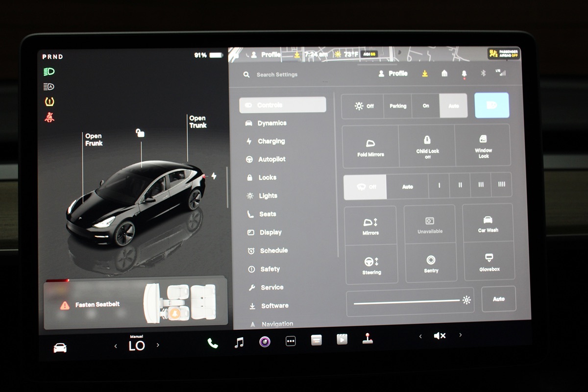Tap the car controls icon in bottom bar
The height and width of the screenshot is (392, 588).
60,348
